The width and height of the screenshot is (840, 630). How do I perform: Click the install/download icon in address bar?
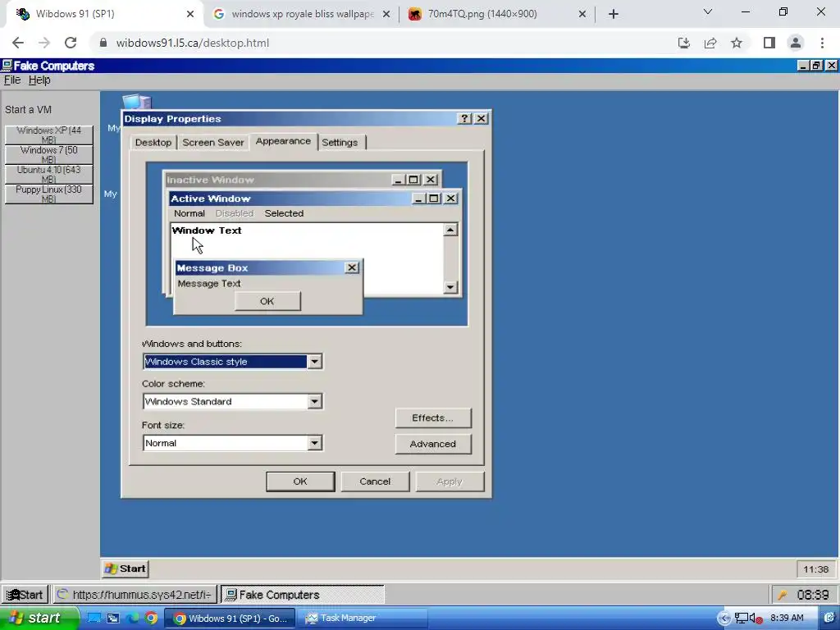(x=684, y=43)
